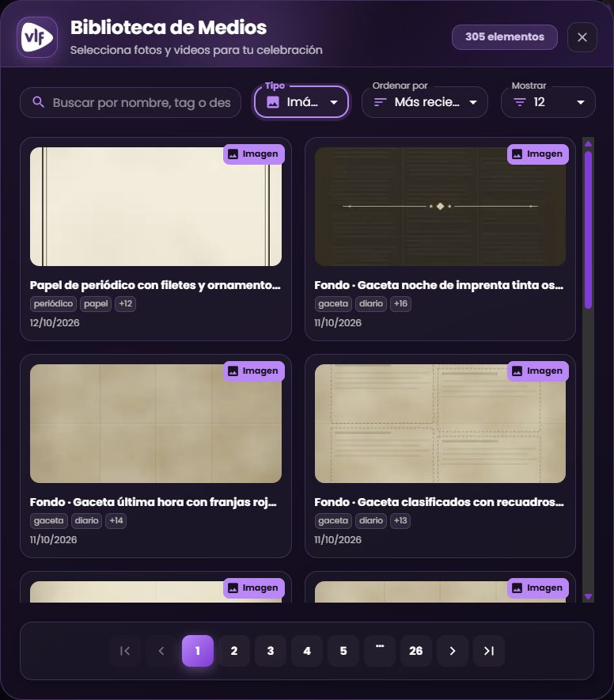The image size is (614, 700).
Task: Go to page 5
Action: pyautogui.click(x=343, y=651)
